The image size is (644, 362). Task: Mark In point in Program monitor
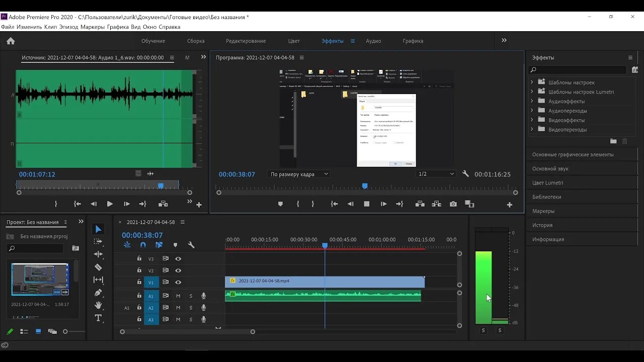tap(298, 204)
